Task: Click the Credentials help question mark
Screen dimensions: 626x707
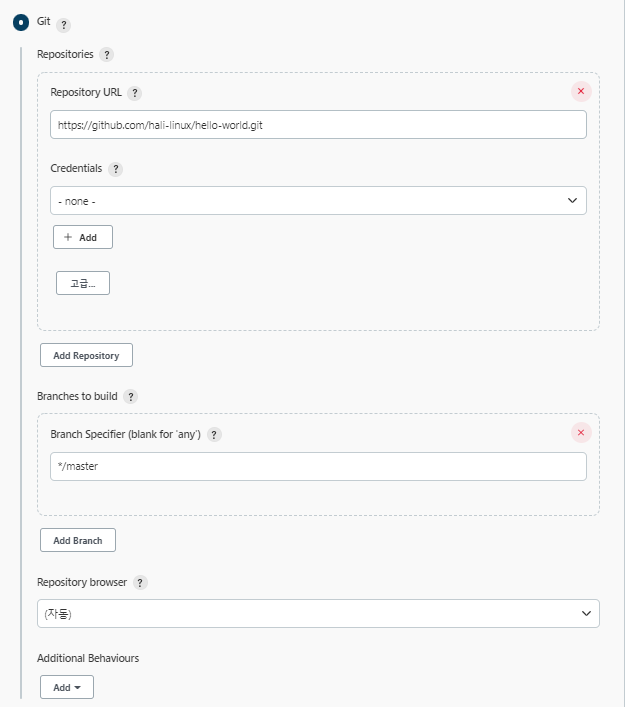Action: (x=115, y=169)
